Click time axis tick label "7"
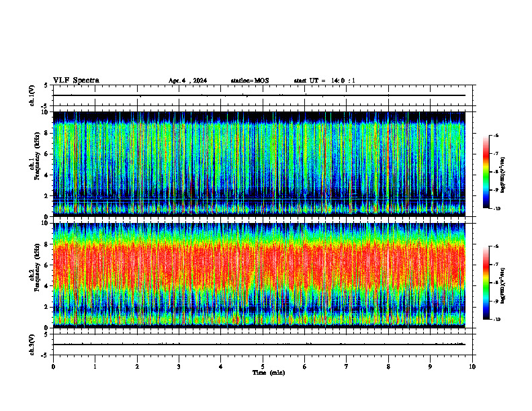Viewport: 532px width, 411px height. (347, 367)
